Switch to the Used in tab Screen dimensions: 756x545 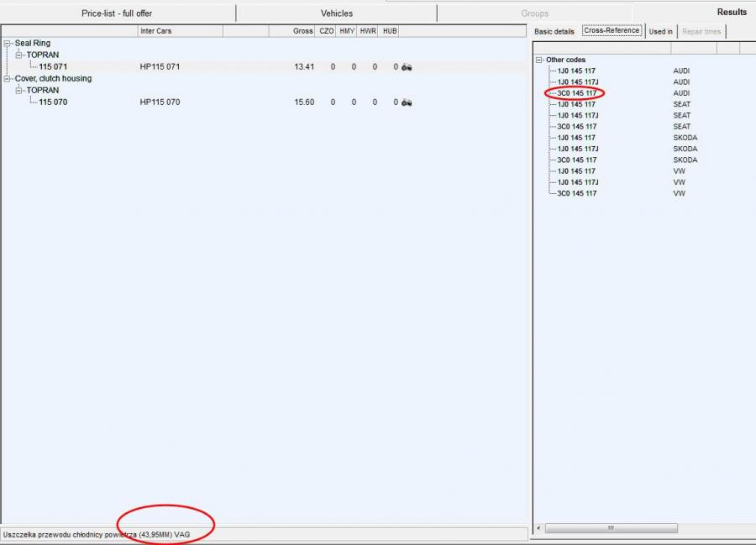click(x=660, y=32)
